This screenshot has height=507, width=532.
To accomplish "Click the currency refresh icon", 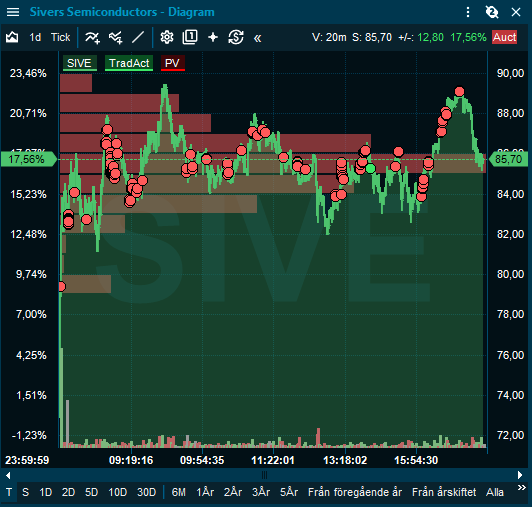I will 236,37.
